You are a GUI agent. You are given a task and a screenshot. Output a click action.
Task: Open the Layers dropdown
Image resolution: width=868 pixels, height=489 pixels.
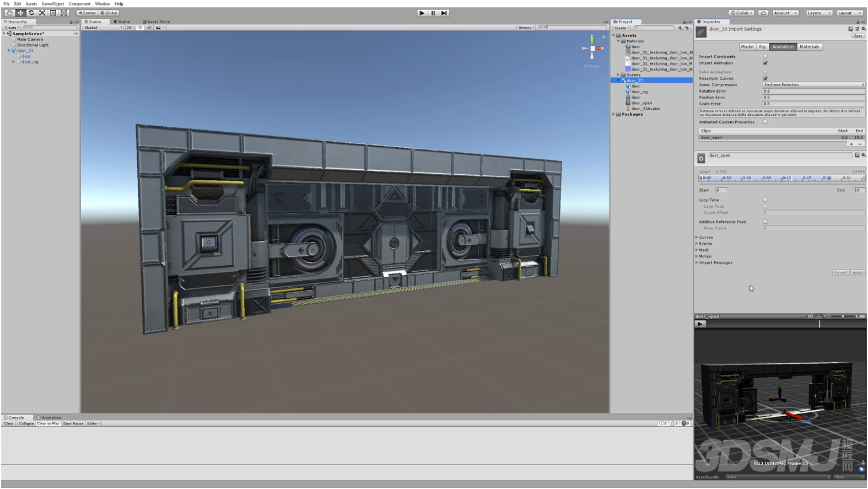tap(819, 13)
